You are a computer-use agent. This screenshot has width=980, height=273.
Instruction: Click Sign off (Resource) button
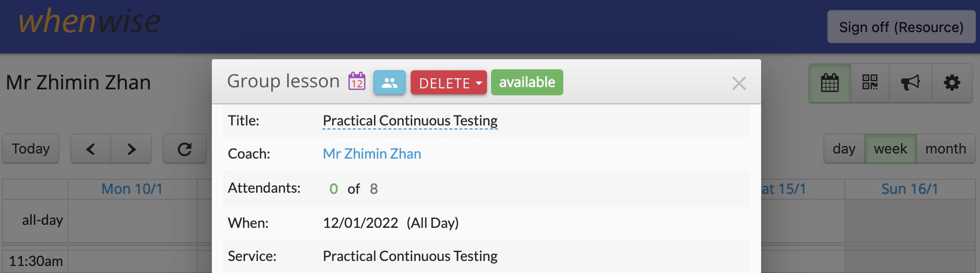click(901, 27)
